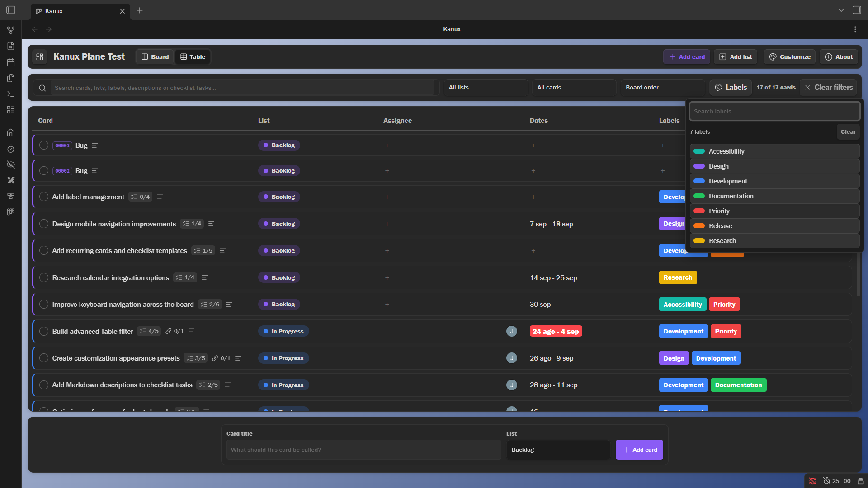Open the terminal command icon in sidebar
Viewport: 868px width, 488px height.
(x=11, y=94)
